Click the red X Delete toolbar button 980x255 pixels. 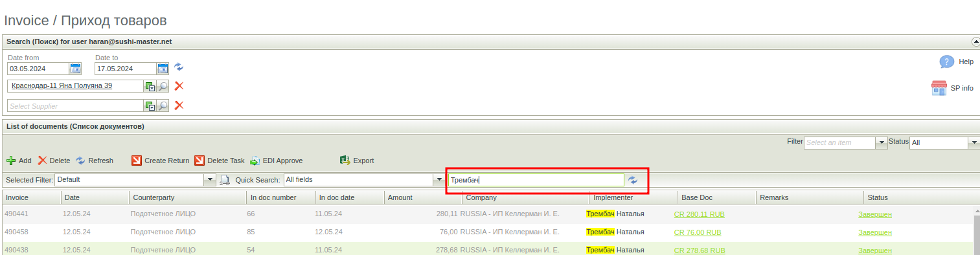54,161
